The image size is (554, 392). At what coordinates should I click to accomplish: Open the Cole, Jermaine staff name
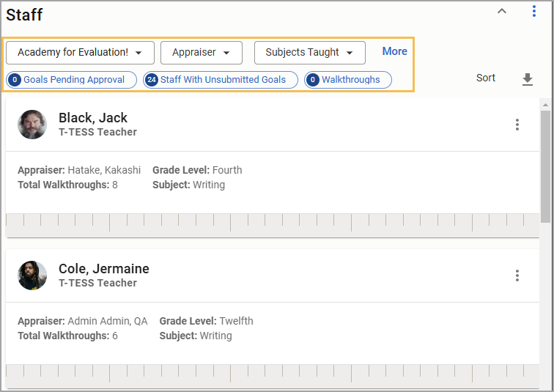coord(103,269)
